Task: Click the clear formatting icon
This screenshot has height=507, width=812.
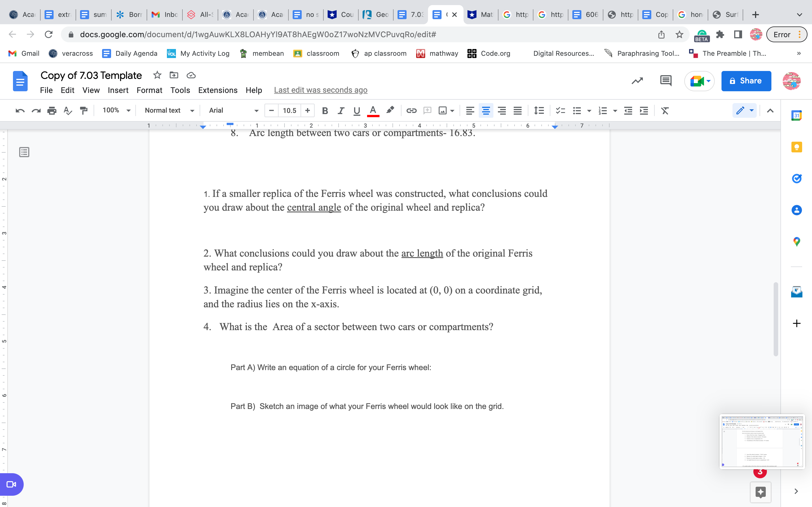Action: 665,111
